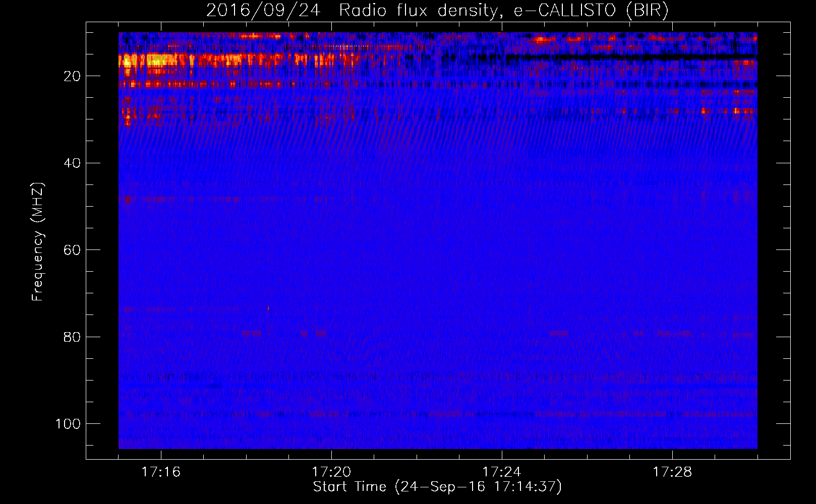Click the 20 MHz frequency tick label

coord(73,76)
